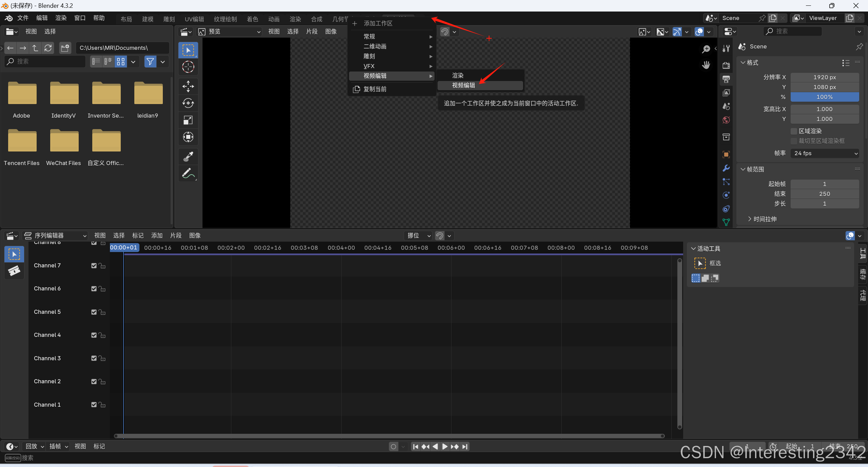Select the Blade tool in sequencer
This screenshot has width=868, height=467.
14,270
